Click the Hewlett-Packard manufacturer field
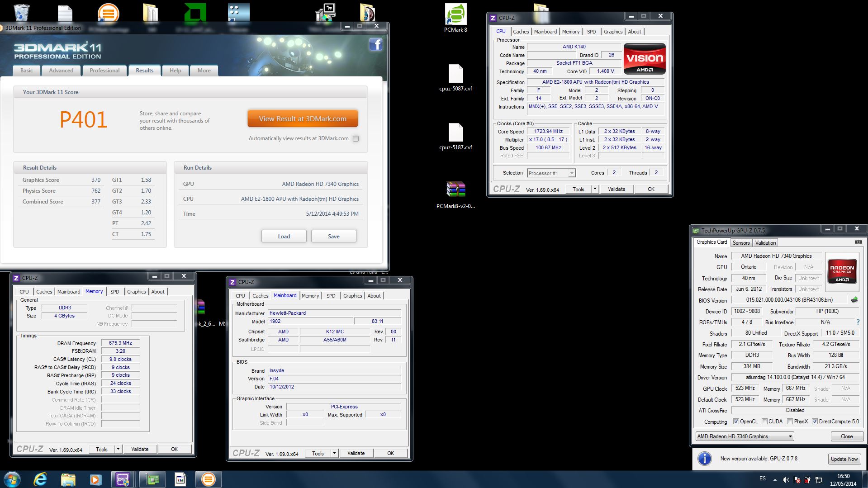868x488 pixels. [334, 313]
